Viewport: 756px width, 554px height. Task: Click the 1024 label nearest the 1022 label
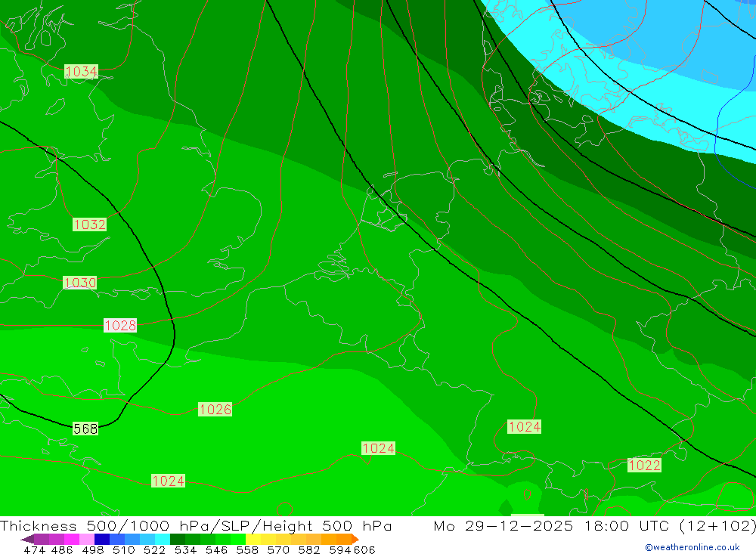[x=524, y=427]
